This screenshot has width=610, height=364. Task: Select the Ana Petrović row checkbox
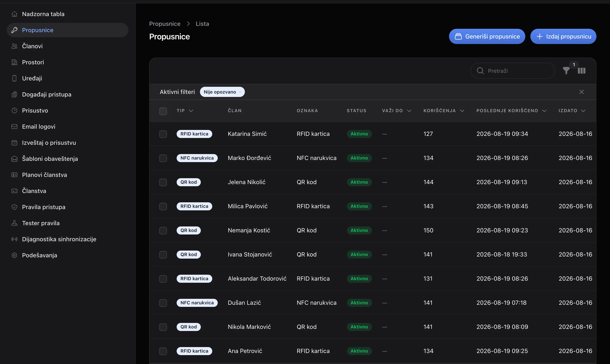163,351
